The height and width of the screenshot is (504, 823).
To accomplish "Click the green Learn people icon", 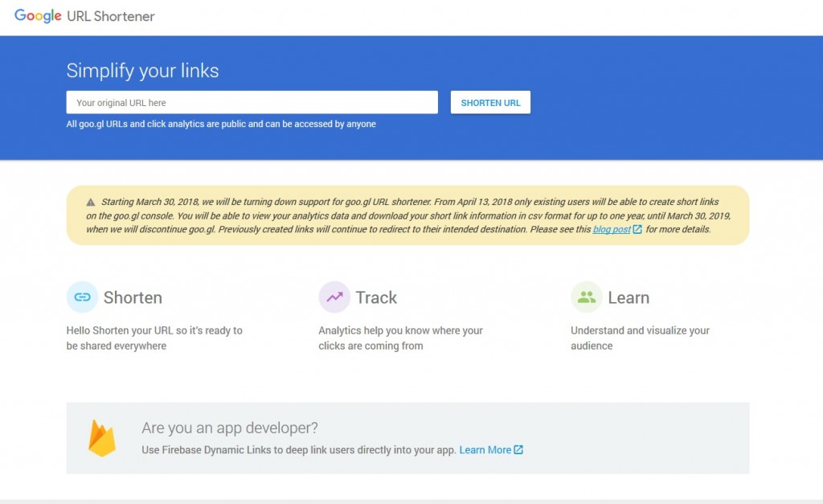I will pos(587,297).
